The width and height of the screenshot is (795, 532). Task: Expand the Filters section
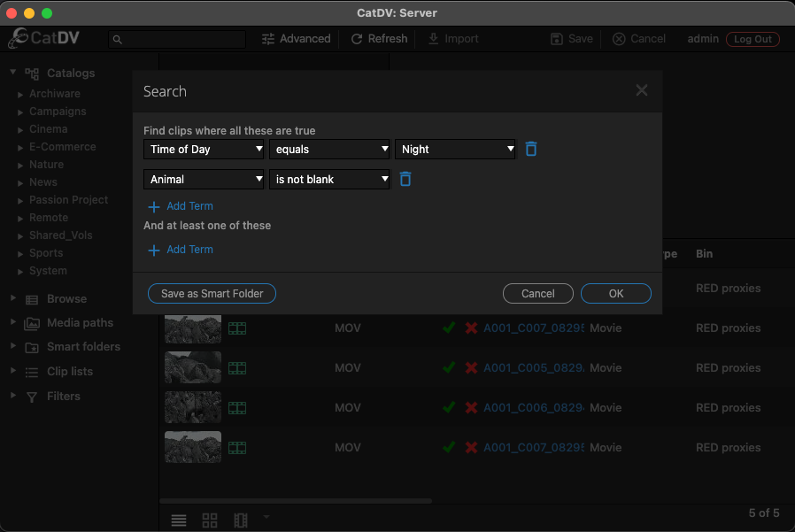point(13,395)
